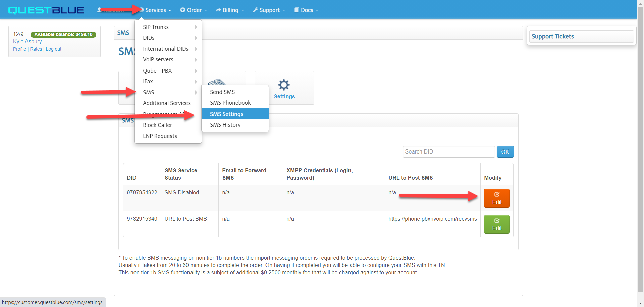This screenshot has width=644, height=307.
Task: Click the SIP Trunks submenu arrow
Action: click(196, 27)
